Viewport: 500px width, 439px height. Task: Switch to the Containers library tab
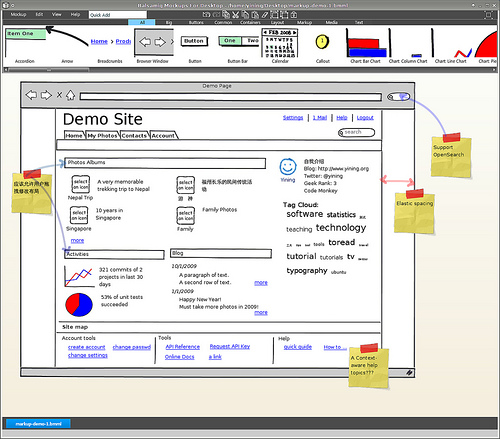[x=250, y=22]
